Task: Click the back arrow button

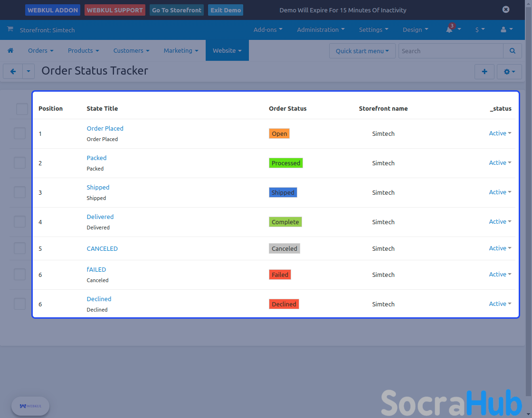Action: (13, 72)
